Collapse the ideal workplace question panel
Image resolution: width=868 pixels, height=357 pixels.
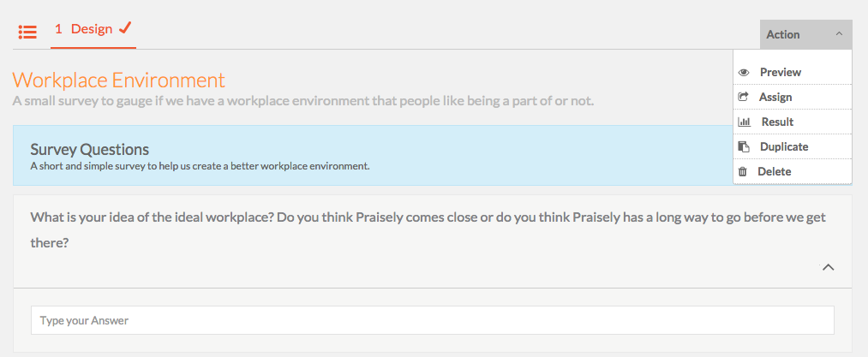(x=828, y=267)
